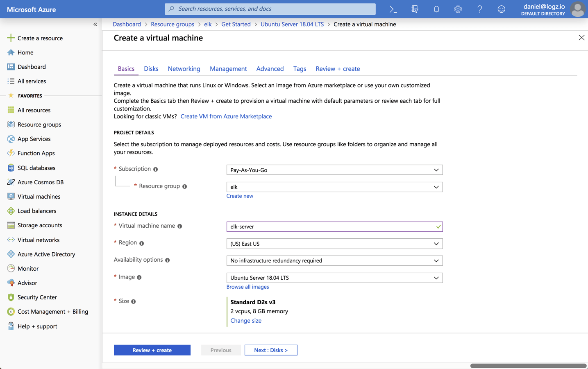Switch to the Disks tab
The height and width of the screenshot is (369, 588).
151,69
